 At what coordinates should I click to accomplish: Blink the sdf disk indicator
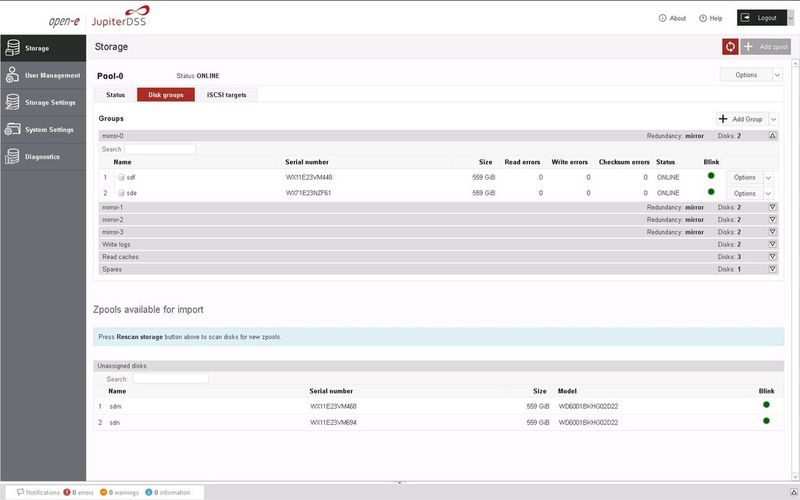[x=711, y=176]
